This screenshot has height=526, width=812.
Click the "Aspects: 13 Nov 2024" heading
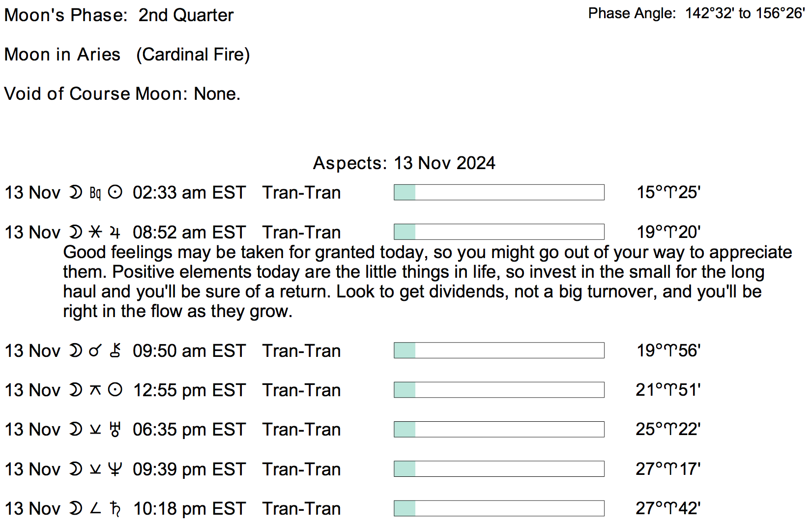point(404,163)
